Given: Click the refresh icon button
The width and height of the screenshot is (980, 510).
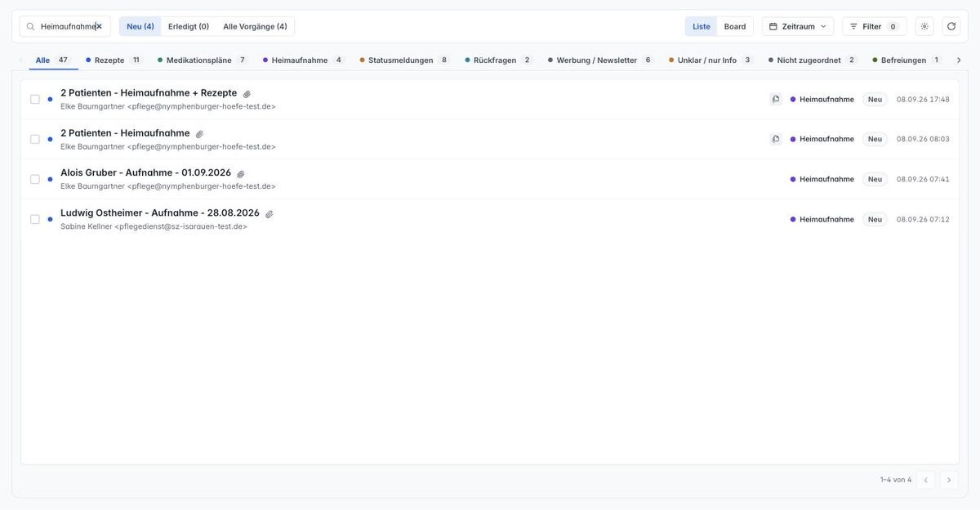Looking at the screenshot, I should point(951,26).
